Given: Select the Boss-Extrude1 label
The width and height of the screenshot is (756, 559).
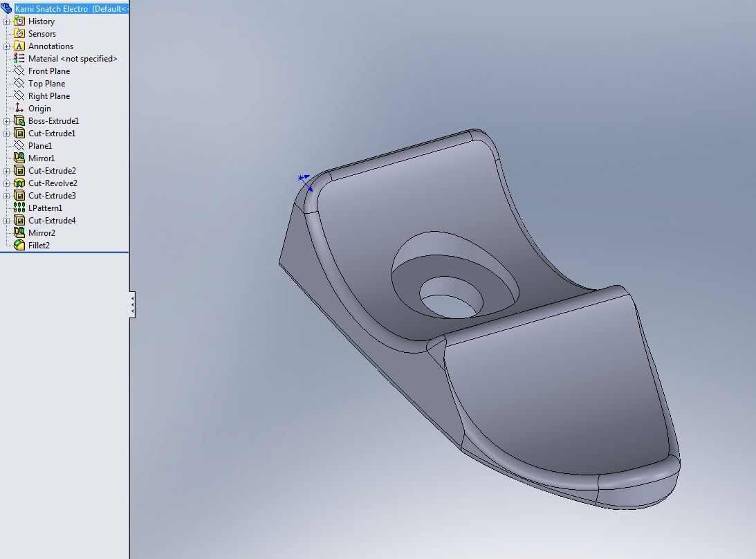Looking at the screenshot, I should tap(53, 120).
